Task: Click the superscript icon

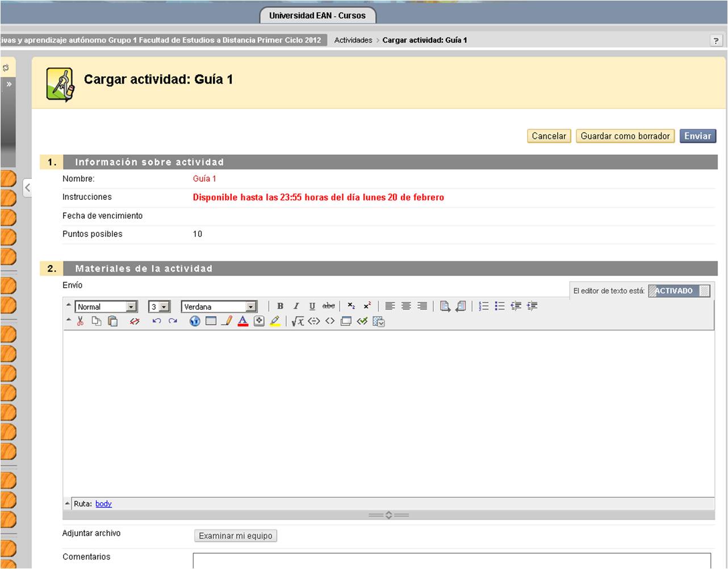Action: (x=367, y=306)
